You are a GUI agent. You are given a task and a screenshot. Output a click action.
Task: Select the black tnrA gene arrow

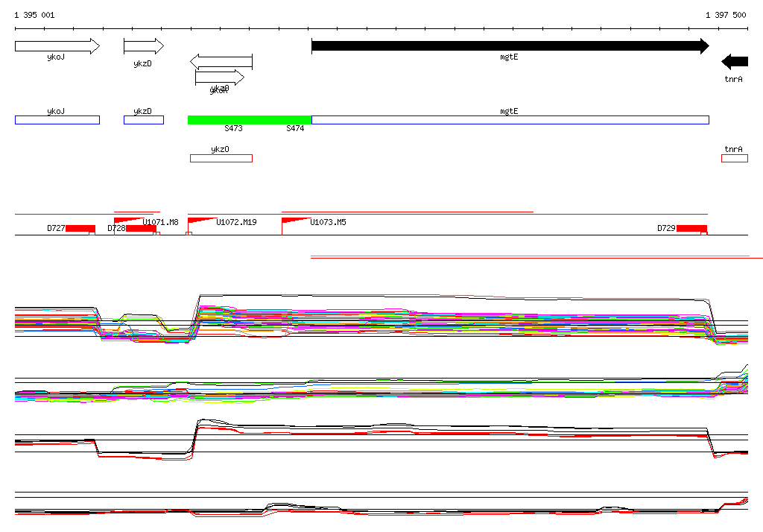735,62
